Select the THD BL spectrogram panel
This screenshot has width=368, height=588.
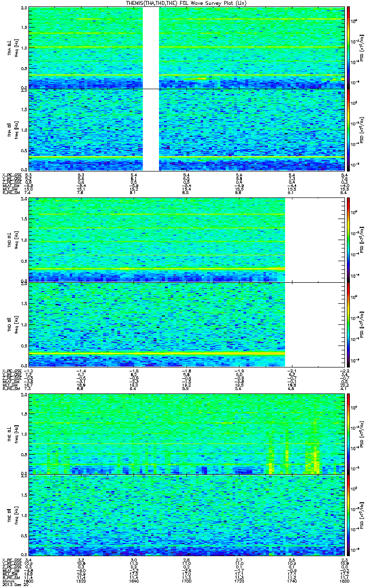[186, 240]
